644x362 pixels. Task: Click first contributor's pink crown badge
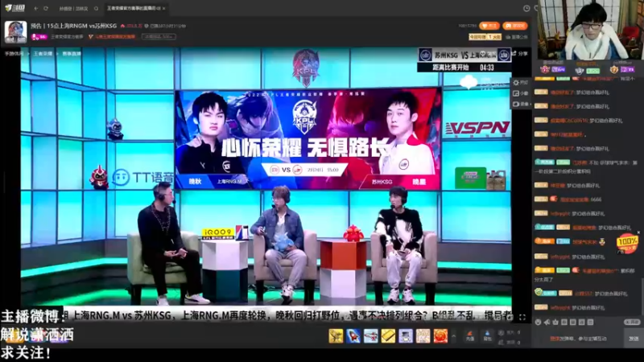(x=545, y=69)
